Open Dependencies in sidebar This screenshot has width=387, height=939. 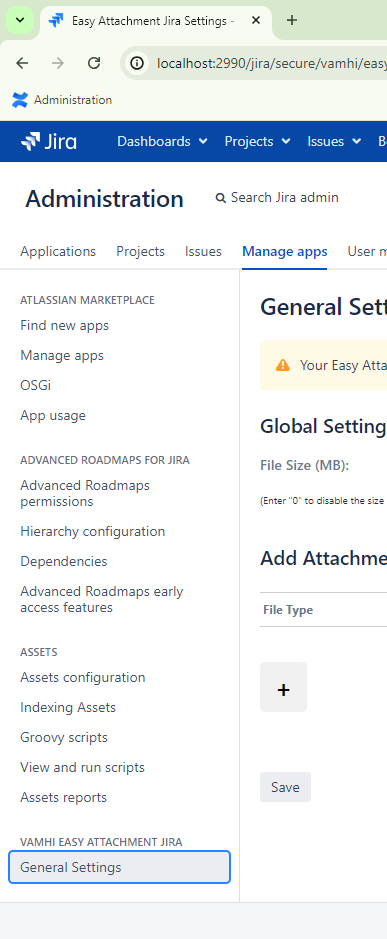point(64,562)
